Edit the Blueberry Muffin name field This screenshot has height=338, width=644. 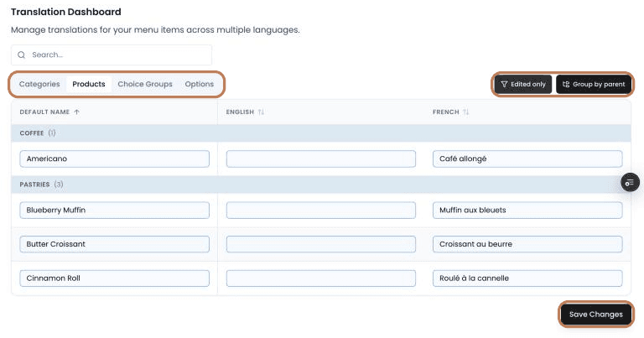115,210
